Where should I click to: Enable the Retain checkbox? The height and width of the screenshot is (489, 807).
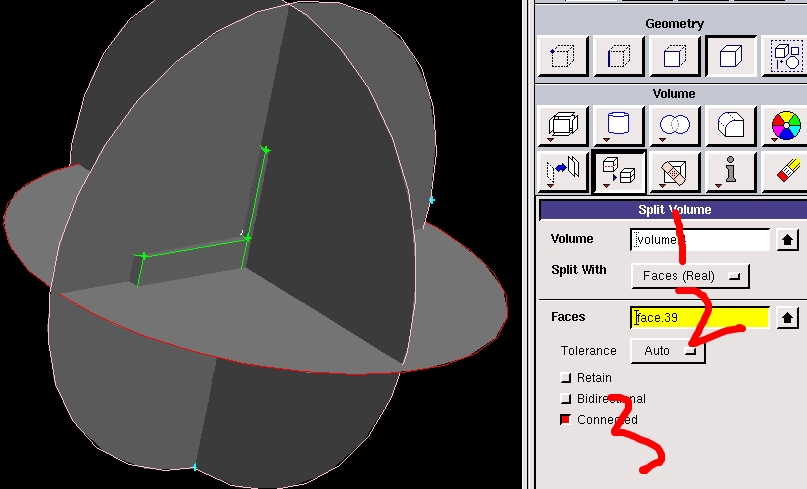566,378
